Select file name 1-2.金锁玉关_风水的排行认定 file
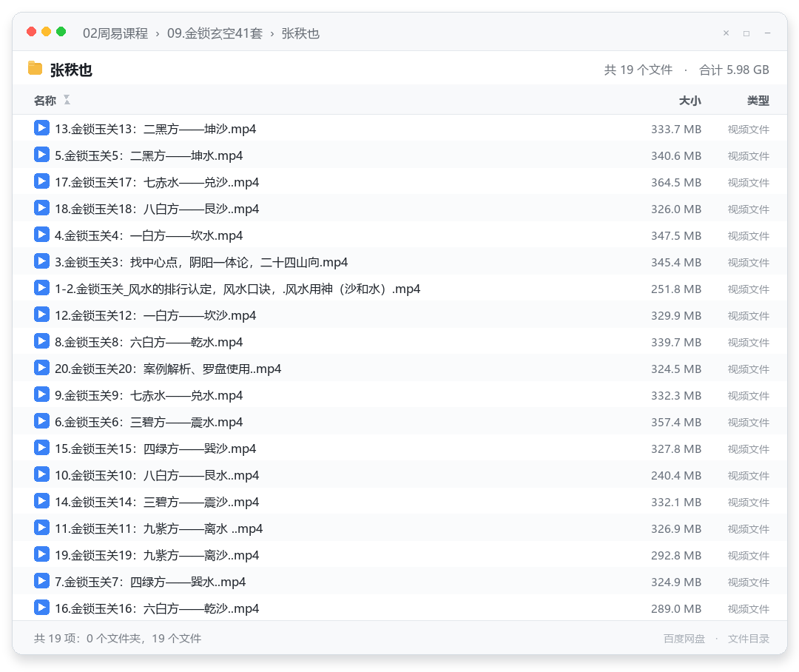 tap(237, 289)
